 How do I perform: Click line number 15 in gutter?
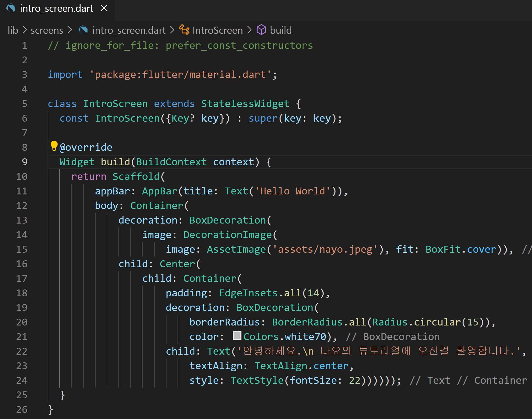pyautogui.click(x=22, y=249)
